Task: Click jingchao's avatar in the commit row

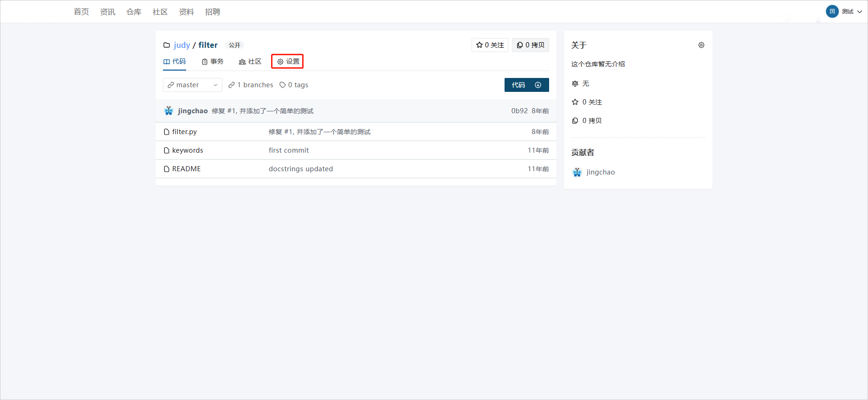Action: tap(168, 111)
